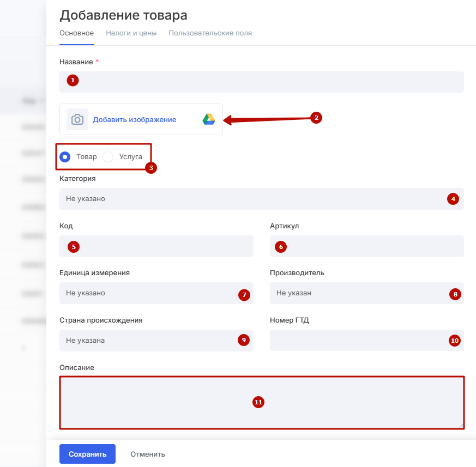Click the Google Drive icon
The height and width of the screenshot is (467, 476).
point(209,119)
